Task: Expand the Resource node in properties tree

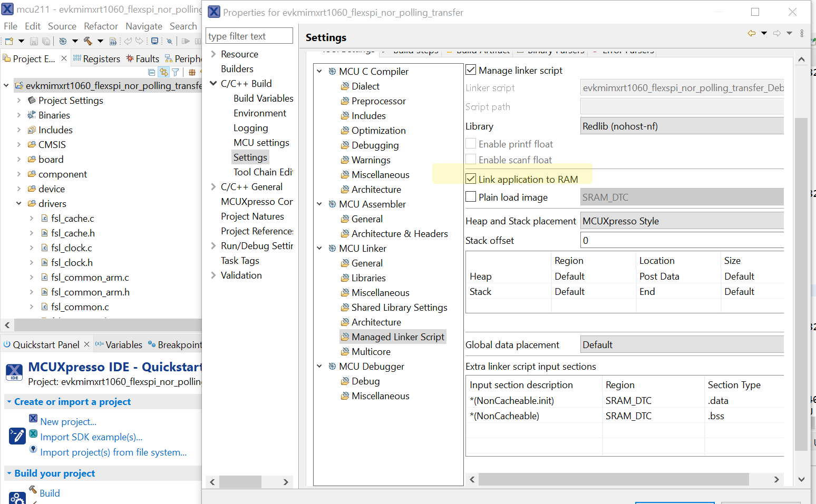Action: click(x=213, y=54)
